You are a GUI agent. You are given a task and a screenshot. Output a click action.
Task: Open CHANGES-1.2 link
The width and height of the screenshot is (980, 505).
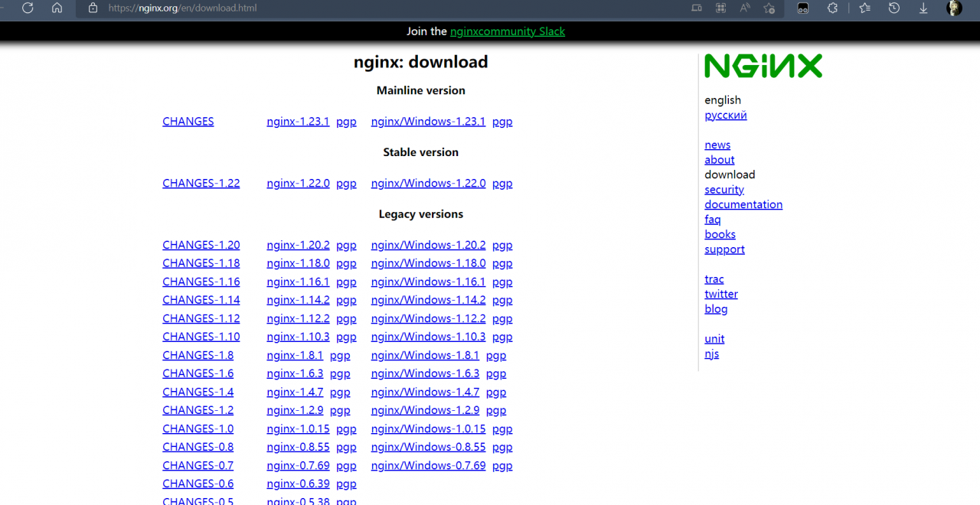pyautogui.click(x=198, y=411)
